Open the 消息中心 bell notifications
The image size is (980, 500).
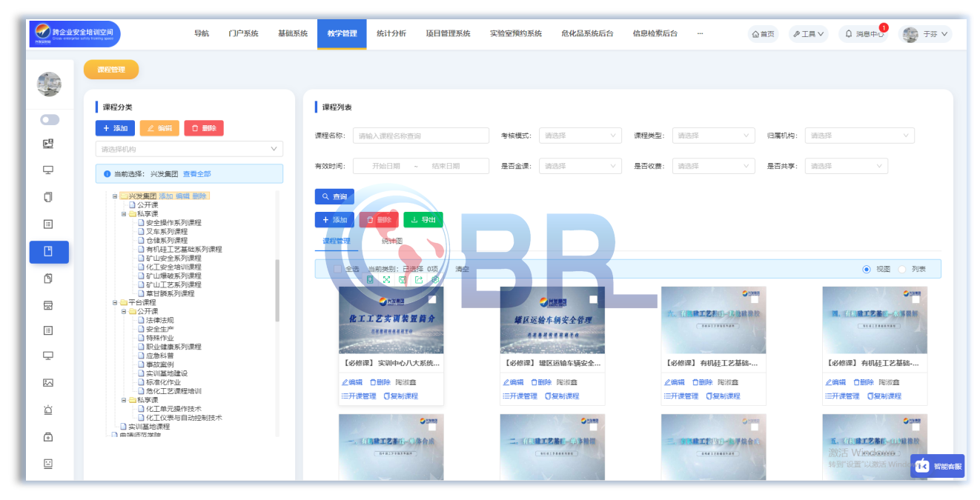864,34
